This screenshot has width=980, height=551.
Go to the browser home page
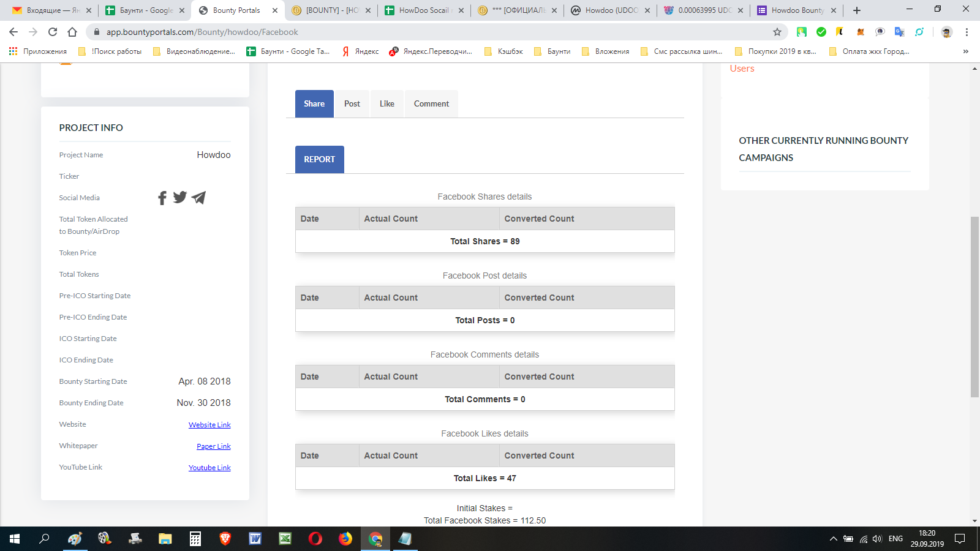coord(72,32)
